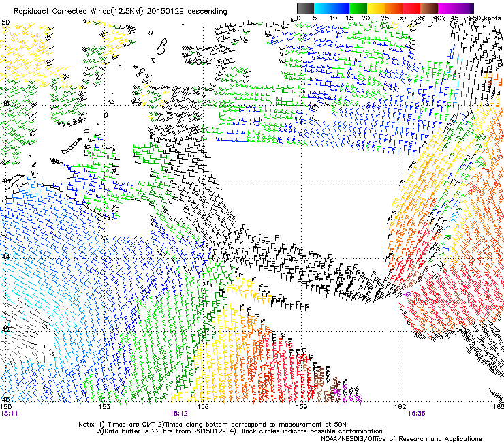Image resolution: width=504 pixels, height=443 pixels.
Task: Click the longitude label '159'
Action: (301, 407)
